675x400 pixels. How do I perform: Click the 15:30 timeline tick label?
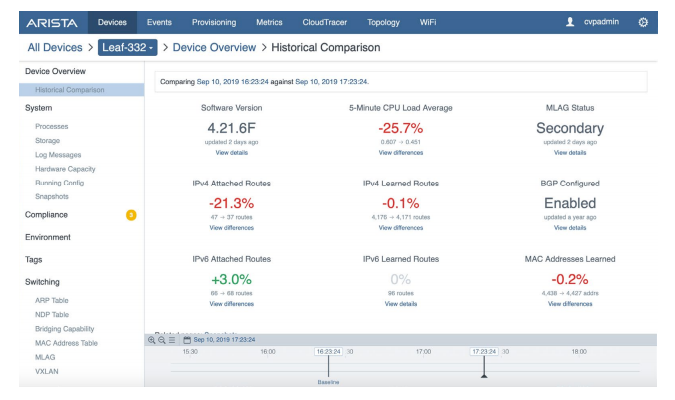(190, 352)
